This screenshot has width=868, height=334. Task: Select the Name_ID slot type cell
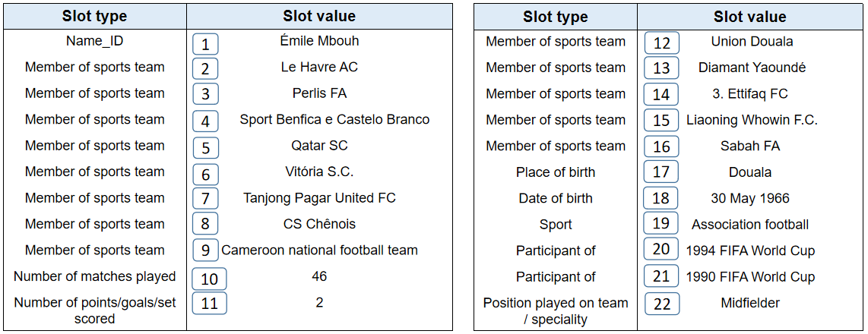(x=95, y=41)
